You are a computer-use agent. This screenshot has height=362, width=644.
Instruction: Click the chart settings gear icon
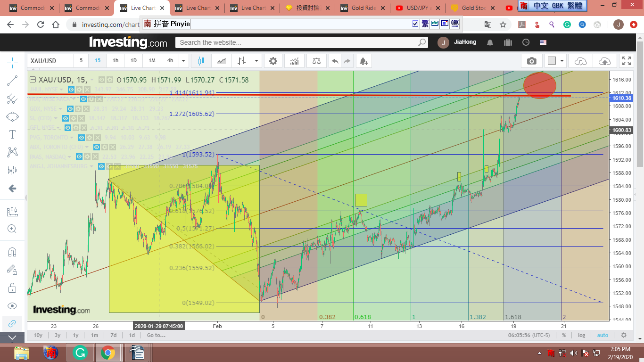[x=273, y=61]
